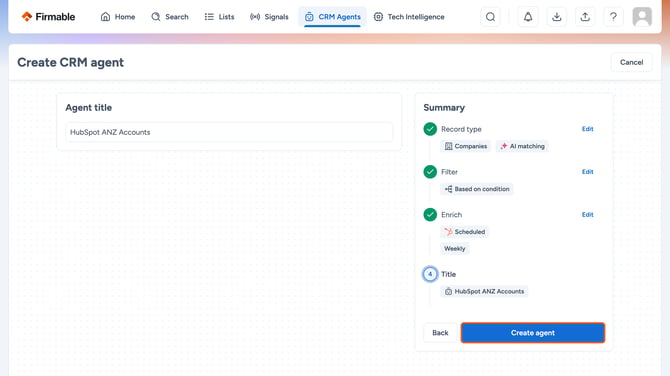Open notifications bell icon
Viewport: 670px width, 376px height.
click(x=528, y=17)
